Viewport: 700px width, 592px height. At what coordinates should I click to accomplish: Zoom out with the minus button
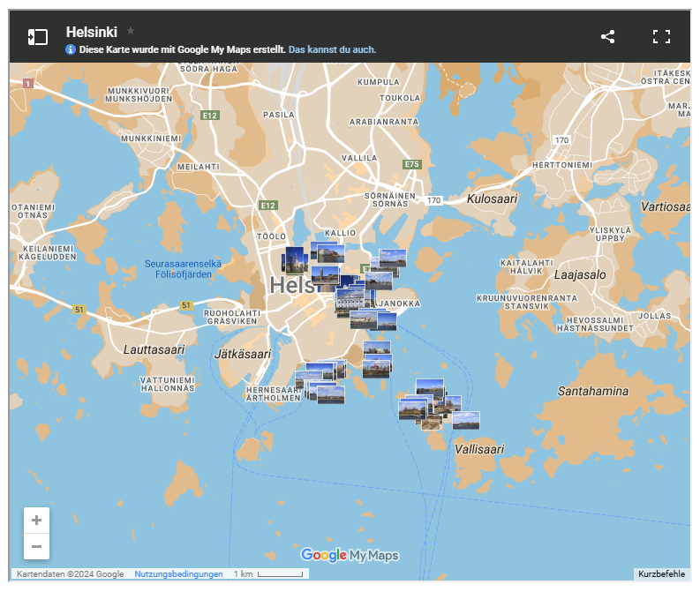coord(36,547)
